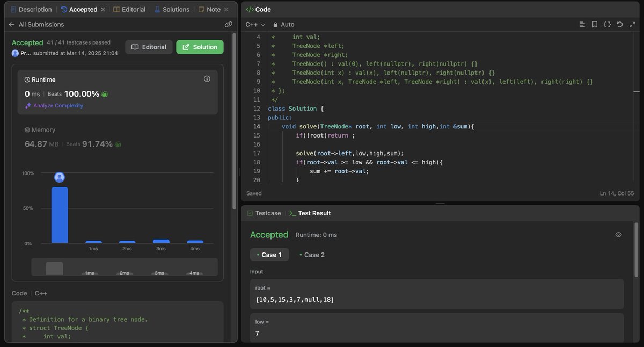Open the Solutions tab
Screen dimensions: 644x347
(x=172, y=9)
